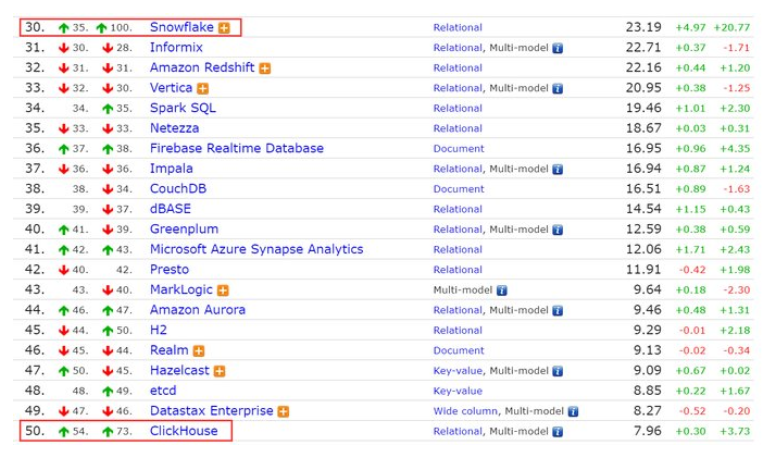
Task: Click the info icon in Hazelcast row
Action: pyautogui.click(x=558, y=371)
